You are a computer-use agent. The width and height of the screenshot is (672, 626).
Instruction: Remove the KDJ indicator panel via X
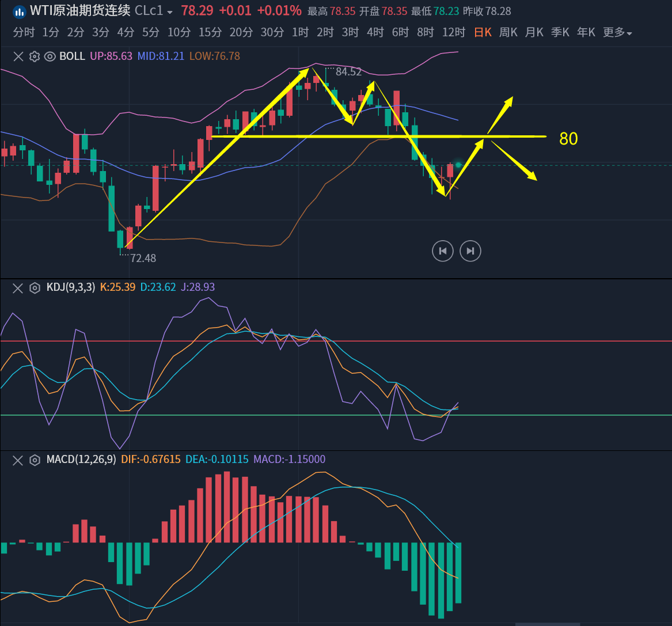point(18,287)
